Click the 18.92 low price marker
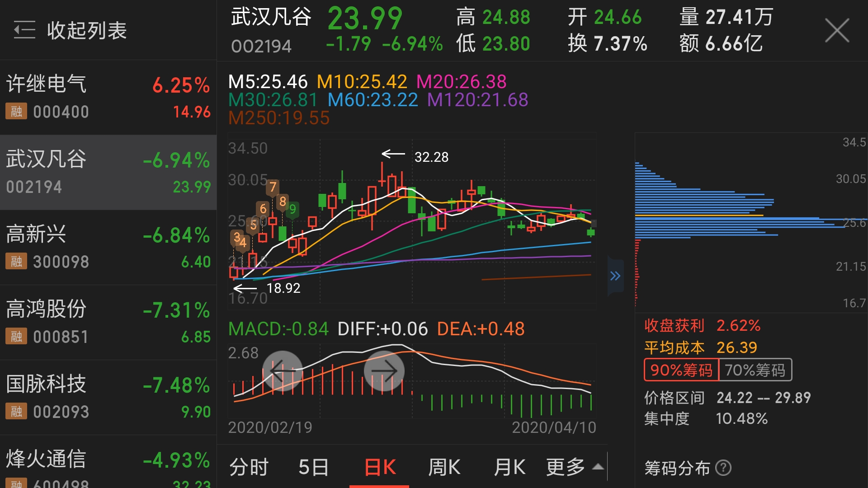Screen dimensions: 868x488 283,288
